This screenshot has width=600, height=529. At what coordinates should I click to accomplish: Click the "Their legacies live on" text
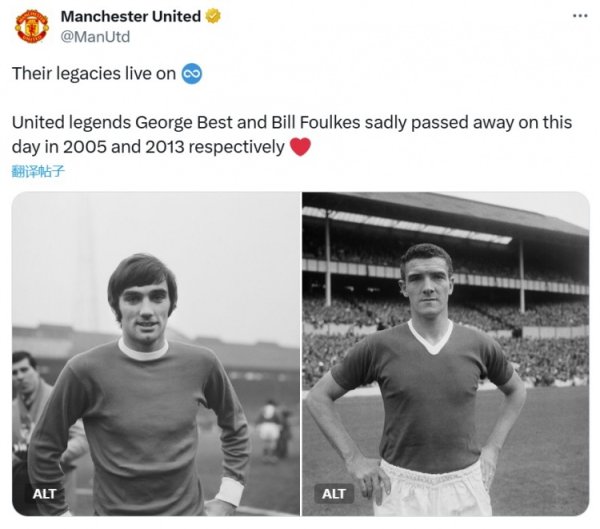pos(94,73)
